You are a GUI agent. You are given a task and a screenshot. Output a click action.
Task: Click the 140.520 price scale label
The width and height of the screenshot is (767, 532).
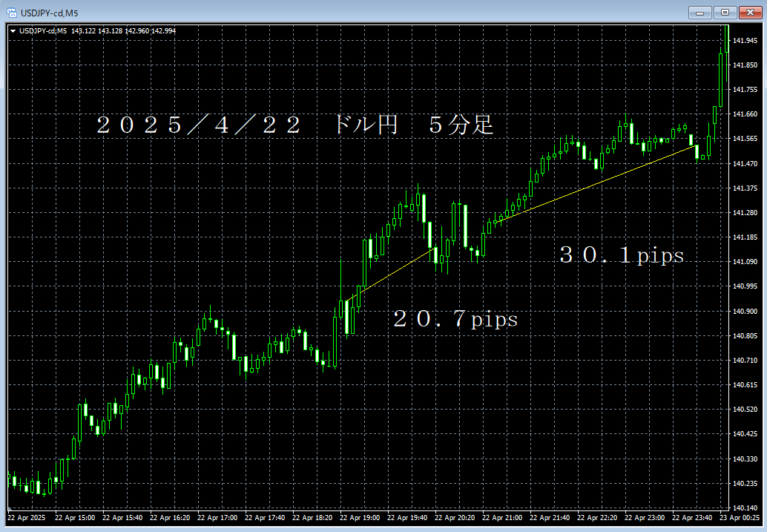[745, 409]
